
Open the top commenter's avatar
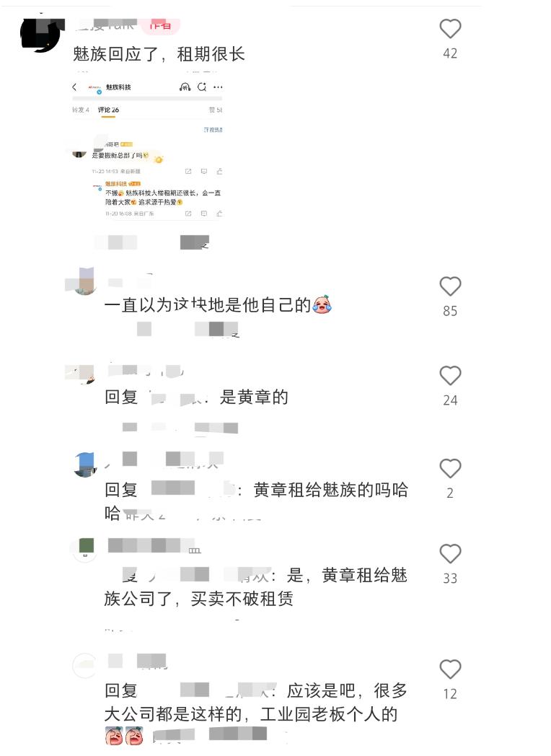click(x=43, y=35)
